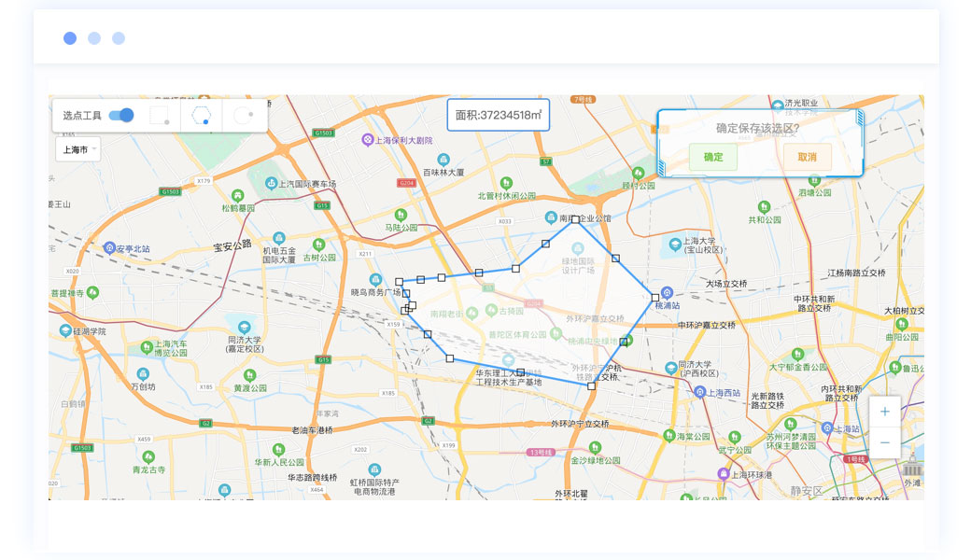Click the 南翔企业公馆 building marker
Viewport: 971px width, 560px height.
pos(551,217)
